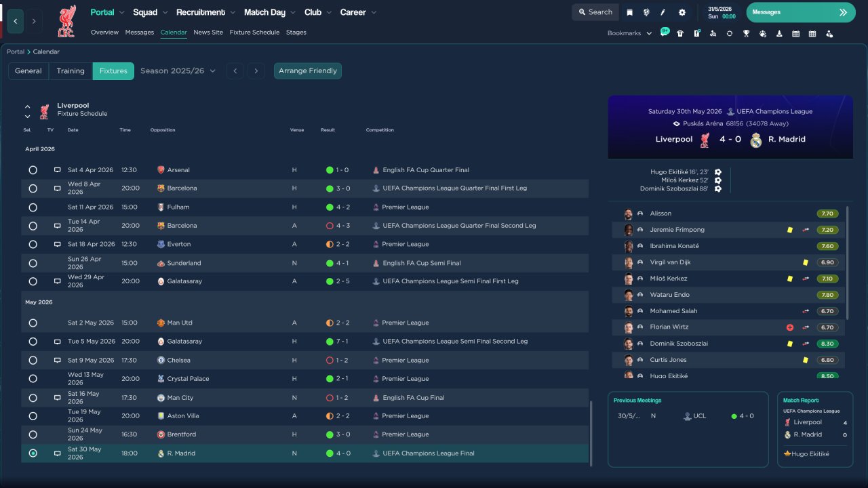This screenshot has width=868, height=488.
Task: Select the Fulham fixture radio button
Action: coord(33,207)
